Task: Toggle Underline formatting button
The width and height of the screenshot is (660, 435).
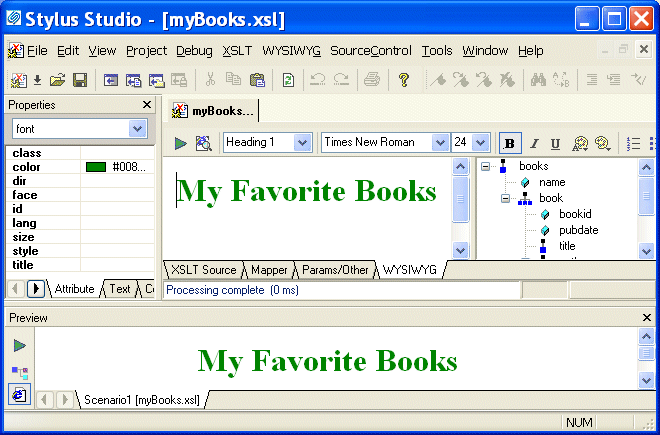Action: (555, 143)
